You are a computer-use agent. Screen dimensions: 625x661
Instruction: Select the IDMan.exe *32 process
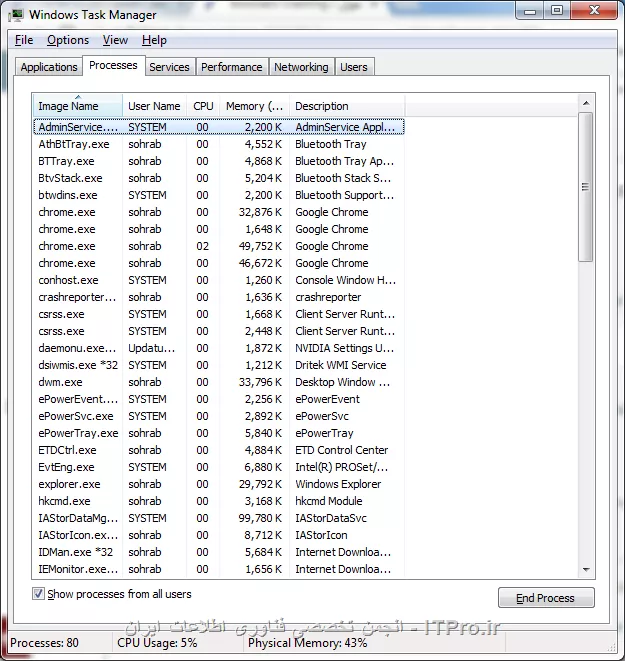click(219, 552)
